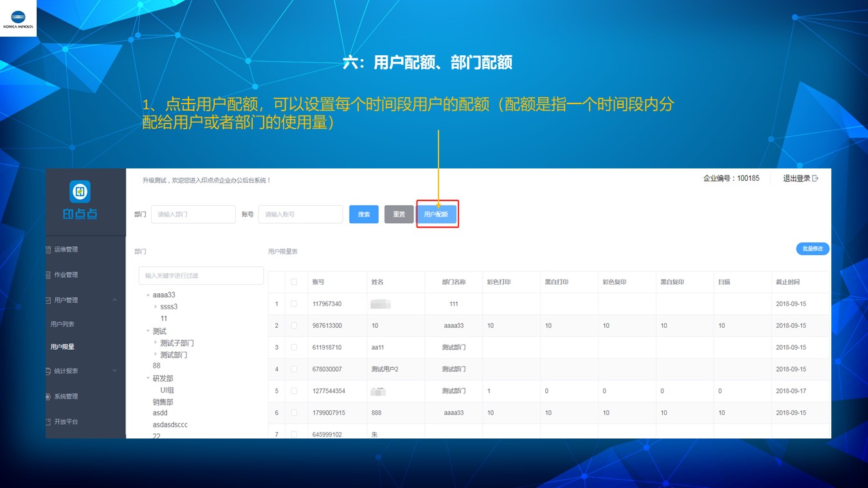Open the 用户列表 menu item
This screenshot has height=488, width=868.
point(62,324)
